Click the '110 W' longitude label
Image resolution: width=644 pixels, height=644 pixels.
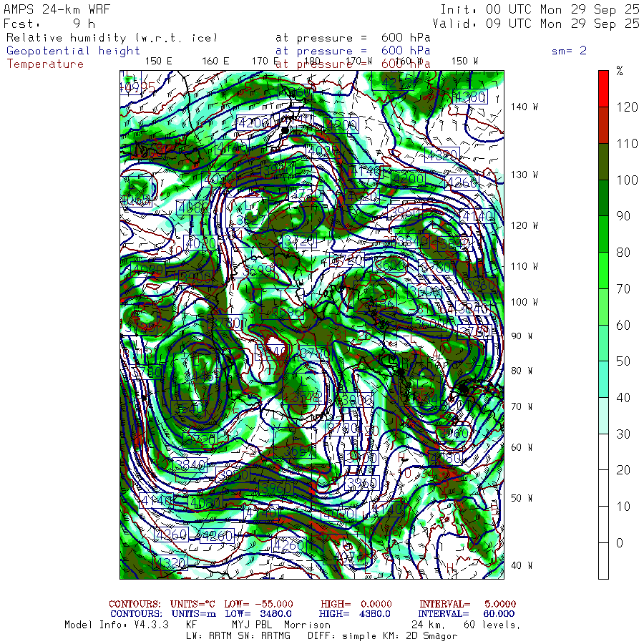click(x=524, y=266)
